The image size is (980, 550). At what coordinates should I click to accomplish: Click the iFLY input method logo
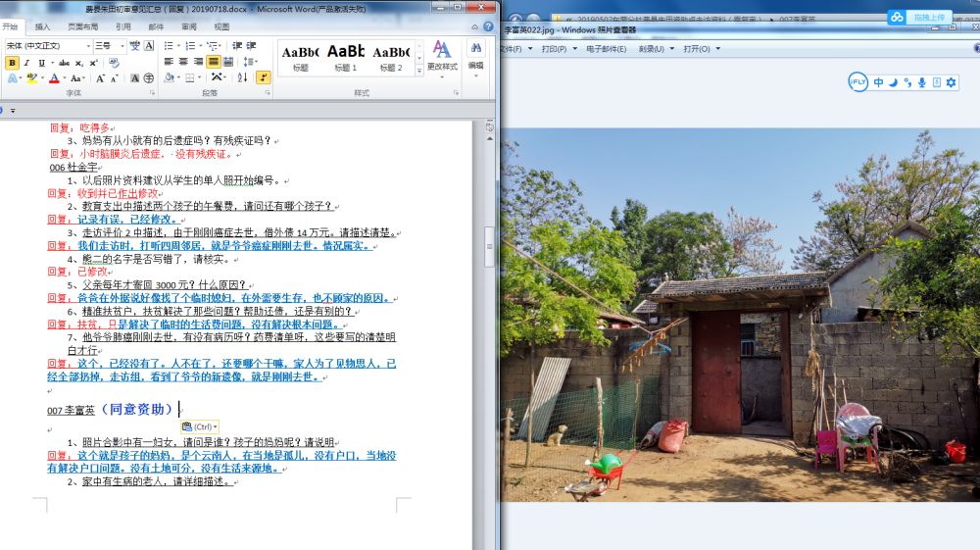tap(857, 82)
